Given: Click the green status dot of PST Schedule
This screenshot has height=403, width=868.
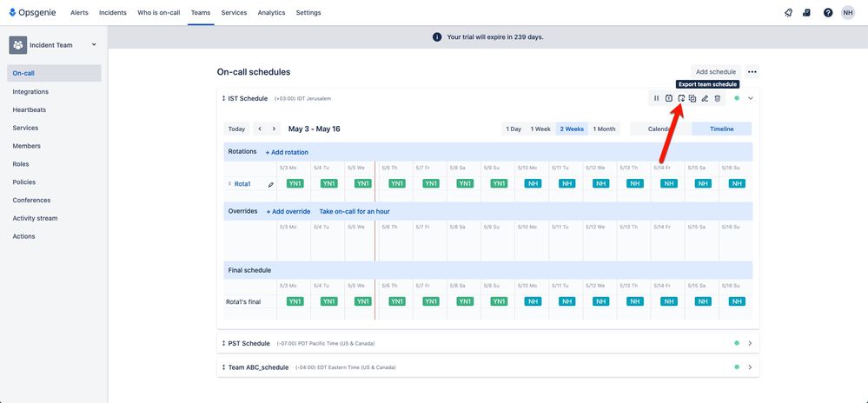Looking at the screenshot, I should [737, 343].
